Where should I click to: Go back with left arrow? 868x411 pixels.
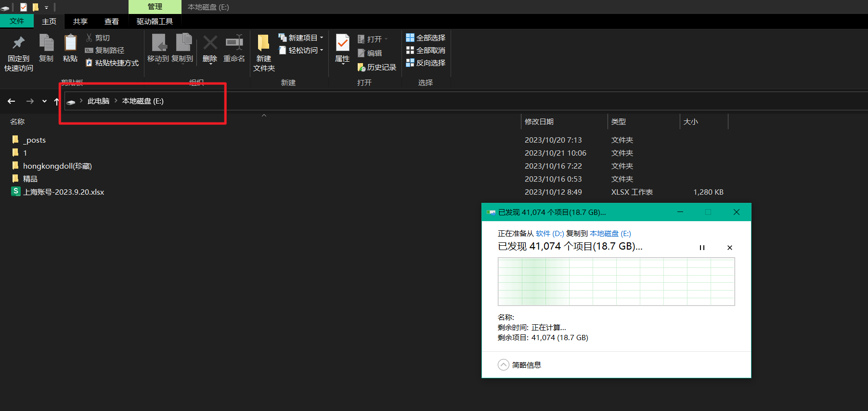[12, 101]
